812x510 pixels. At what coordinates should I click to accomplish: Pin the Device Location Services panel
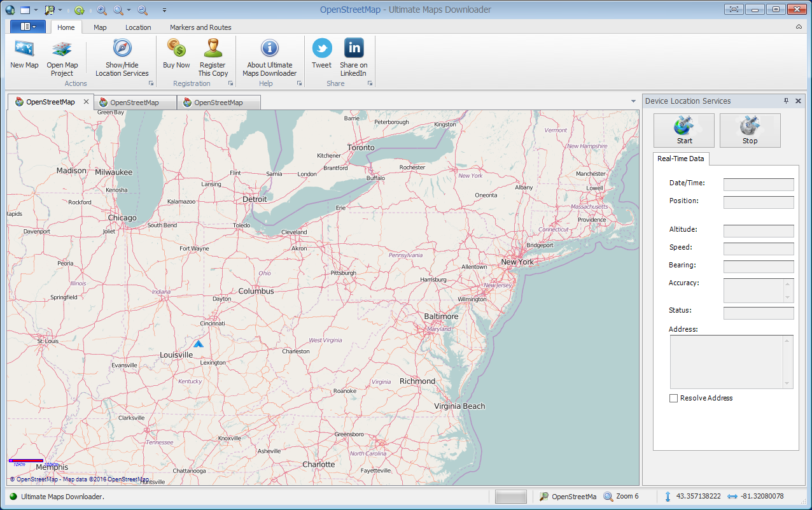(786, 101)
